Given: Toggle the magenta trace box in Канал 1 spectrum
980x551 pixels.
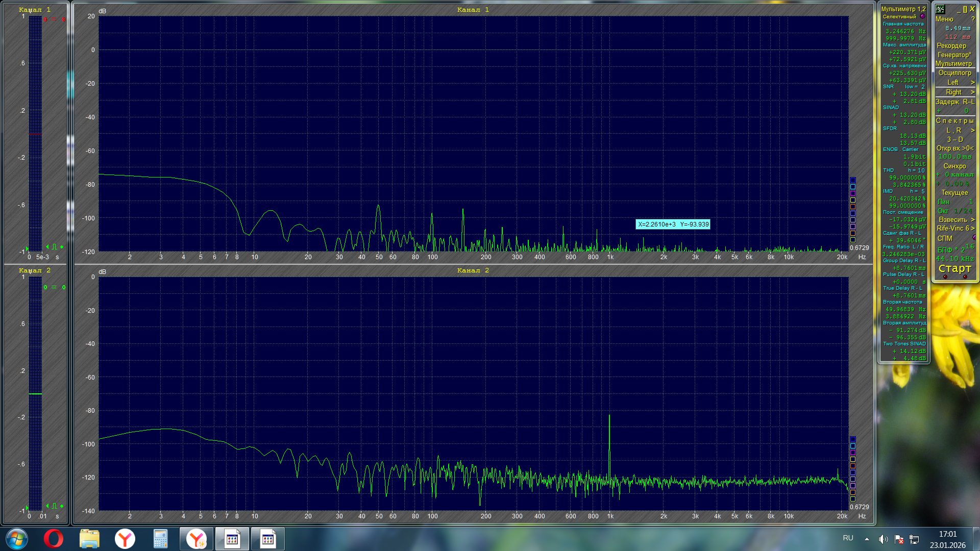Looking at the screenshot, I should [x=852, y=193].
